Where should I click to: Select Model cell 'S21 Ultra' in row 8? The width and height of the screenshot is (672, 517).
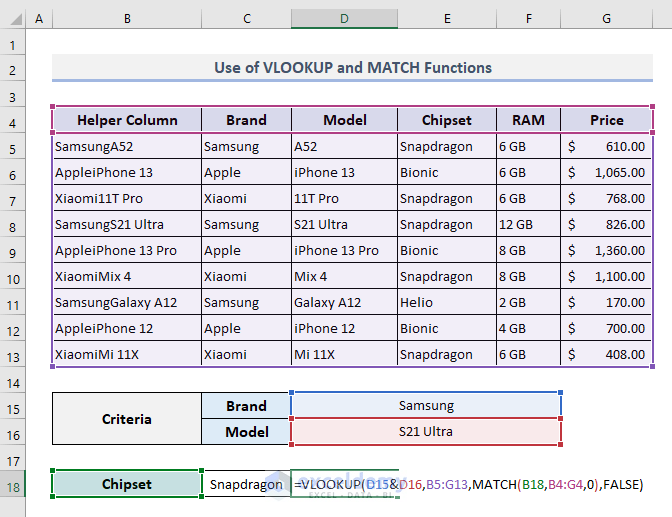point(345,224)
